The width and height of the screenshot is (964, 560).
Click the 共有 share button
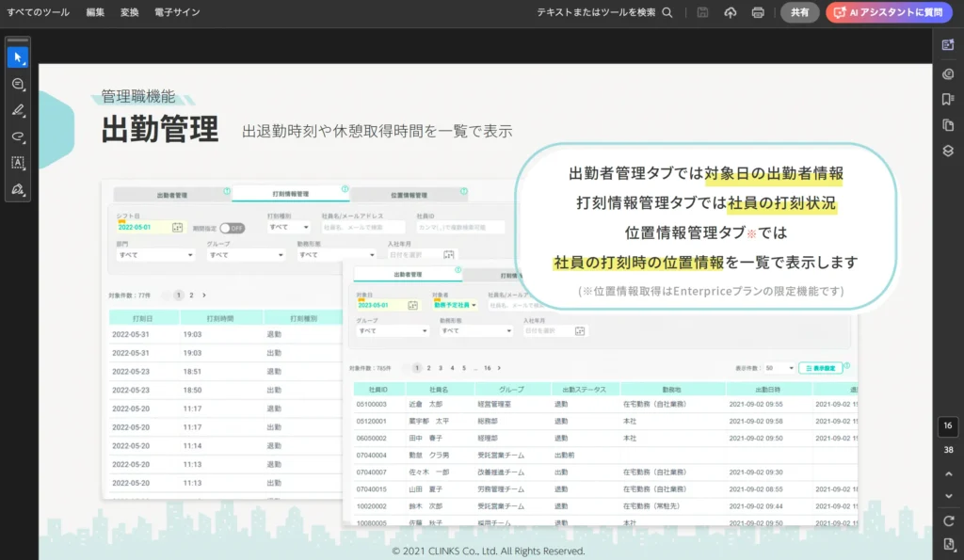[799, 12]
